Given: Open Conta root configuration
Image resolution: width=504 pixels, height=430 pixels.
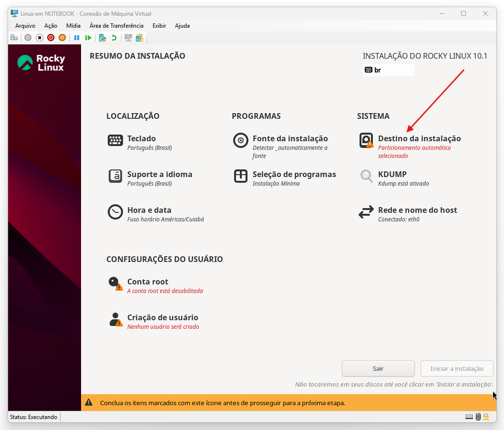Looking at the screenshot, I should coord(147,282).
